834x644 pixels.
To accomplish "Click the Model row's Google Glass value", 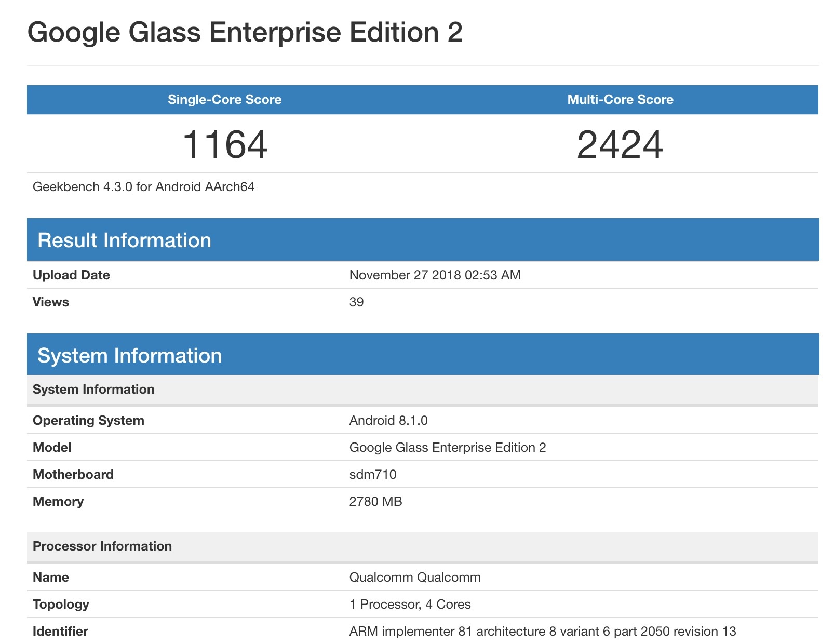I will pos(447,448).
